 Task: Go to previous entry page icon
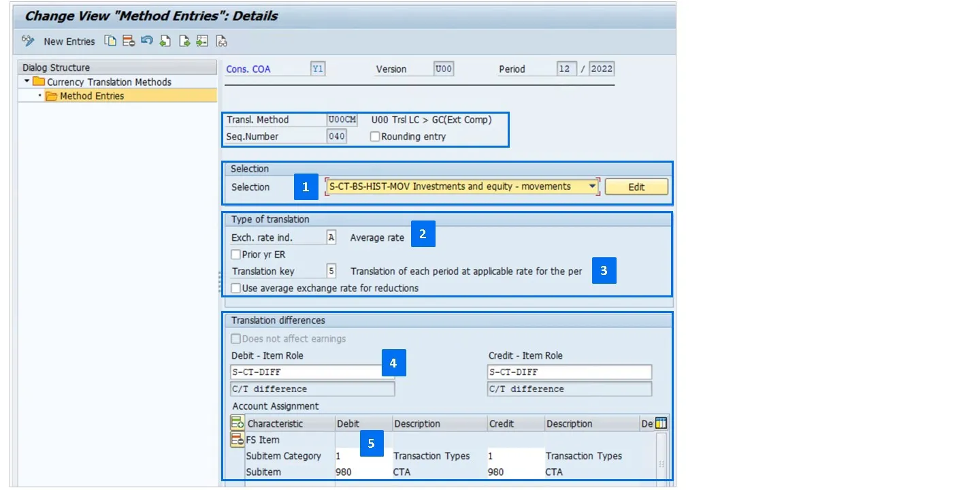(165, 42)
